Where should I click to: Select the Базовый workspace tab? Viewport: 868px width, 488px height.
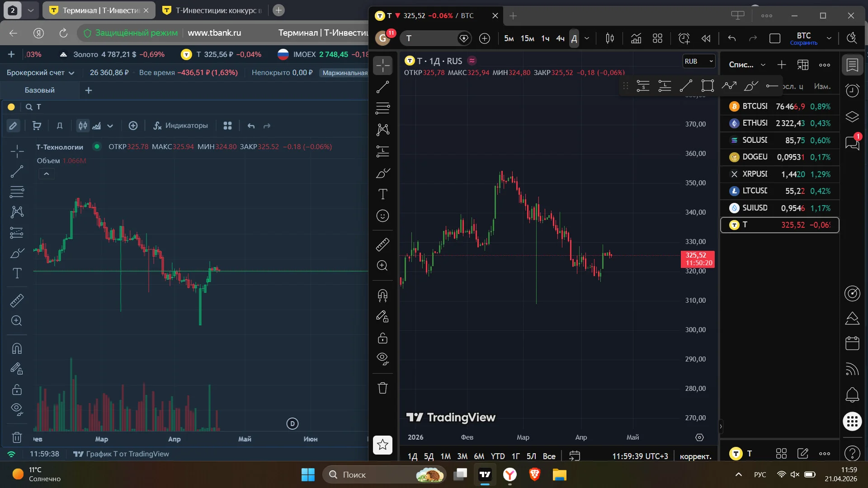click(40, 90)
